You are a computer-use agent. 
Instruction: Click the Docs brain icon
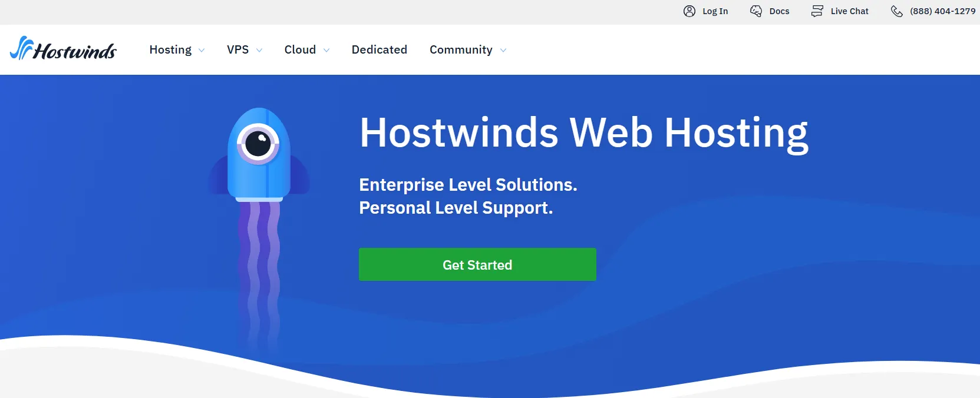tap(756, 11)
